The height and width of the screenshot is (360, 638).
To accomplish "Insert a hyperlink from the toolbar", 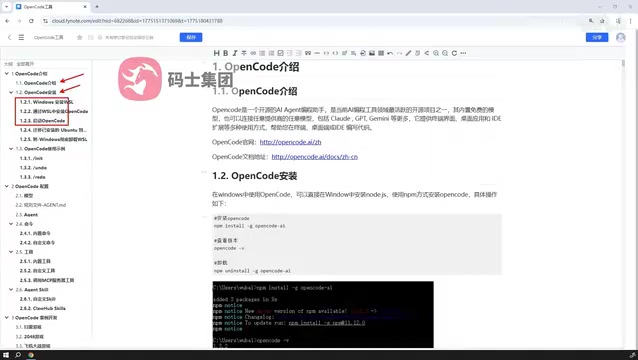I will click(x=253, y=53).
